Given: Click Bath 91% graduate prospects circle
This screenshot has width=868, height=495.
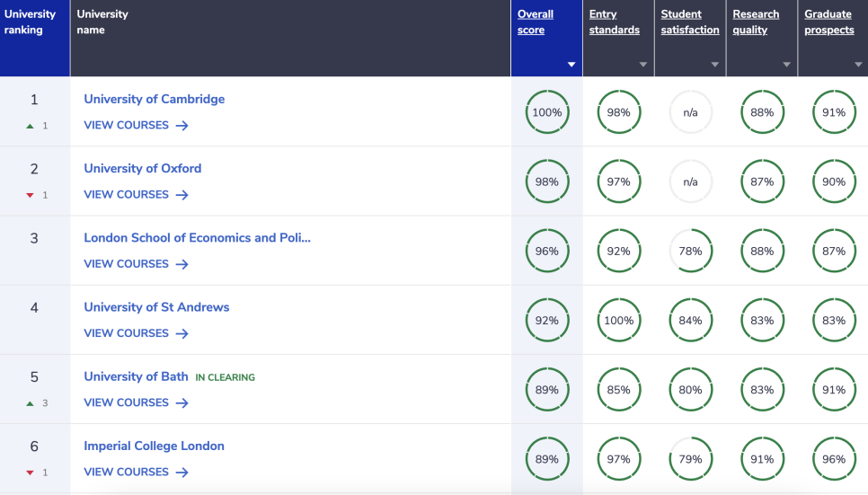Looking at the screenshot, I should click(x=834, y=390).
